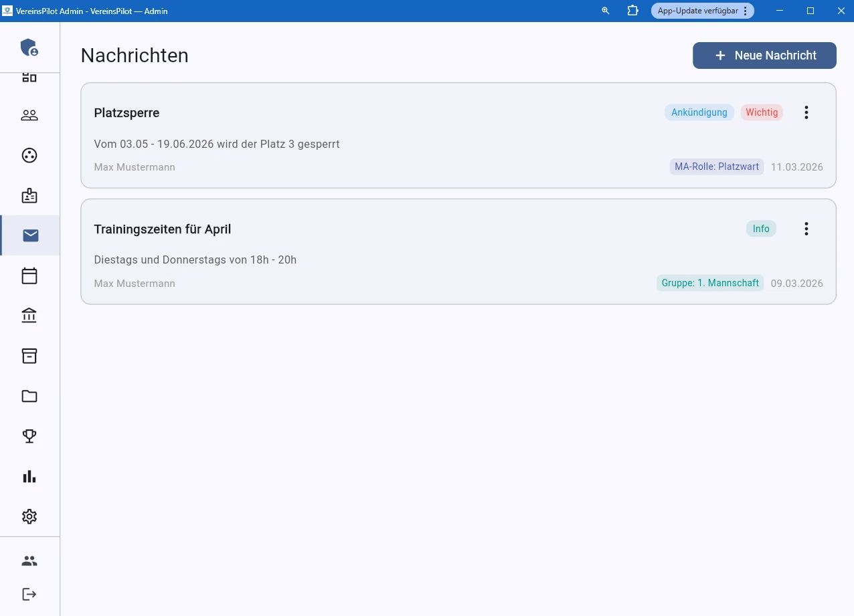This screenshot has width=854, height=616.
Task: Open the bar chart statistics icon
Action: [x=29, y=476]
